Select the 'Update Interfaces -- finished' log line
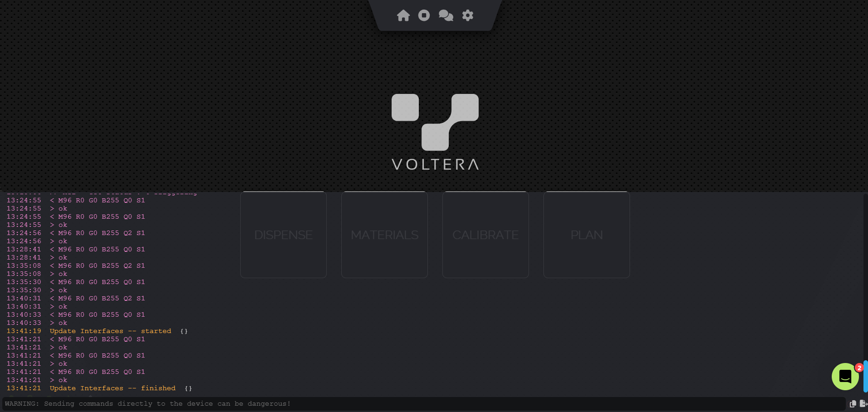 [99, 388]
